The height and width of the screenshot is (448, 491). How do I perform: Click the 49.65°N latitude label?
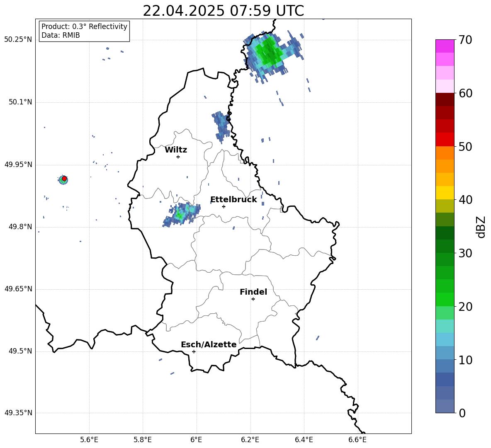18,288
